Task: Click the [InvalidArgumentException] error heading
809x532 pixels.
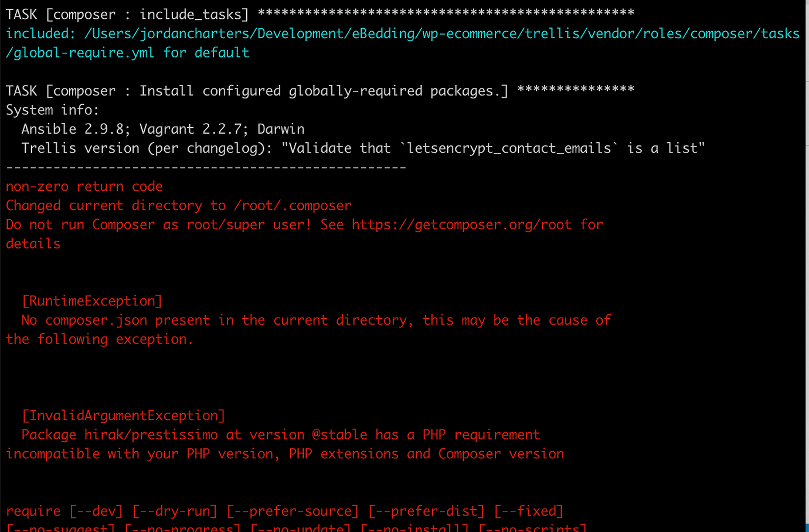Action: point(123,416)
